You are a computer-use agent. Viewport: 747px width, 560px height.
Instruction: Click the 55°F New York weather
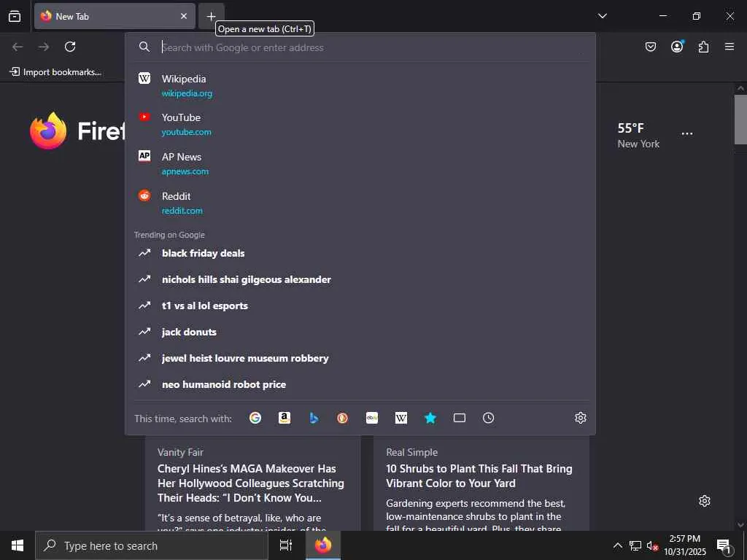[x=638, y=136]
